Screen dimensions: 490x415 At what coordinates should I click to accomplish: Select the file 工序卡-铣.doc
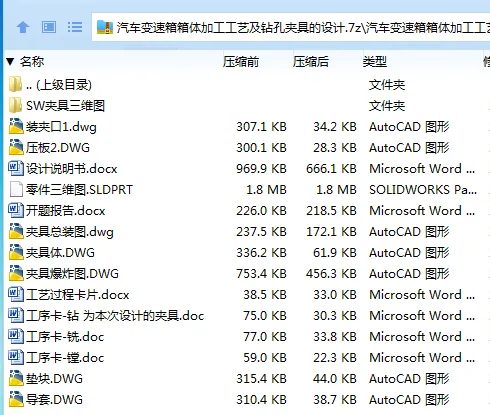click(x=65, y=337)
